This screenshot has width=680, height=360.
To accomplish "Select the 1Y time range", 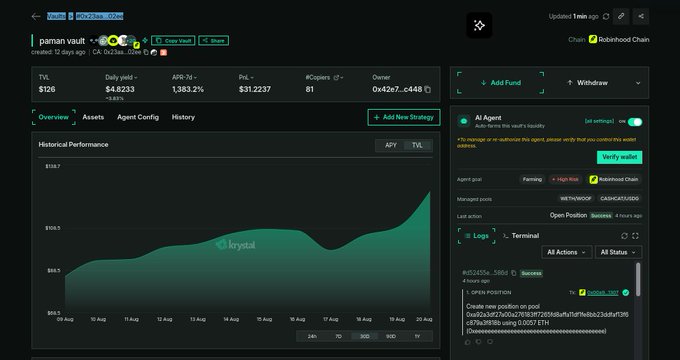I will 417,336.
